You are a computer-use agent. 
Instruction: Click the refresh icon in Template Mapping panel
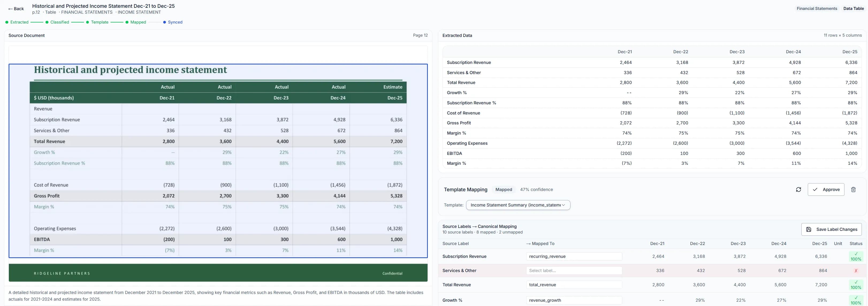tap(798, 189)
